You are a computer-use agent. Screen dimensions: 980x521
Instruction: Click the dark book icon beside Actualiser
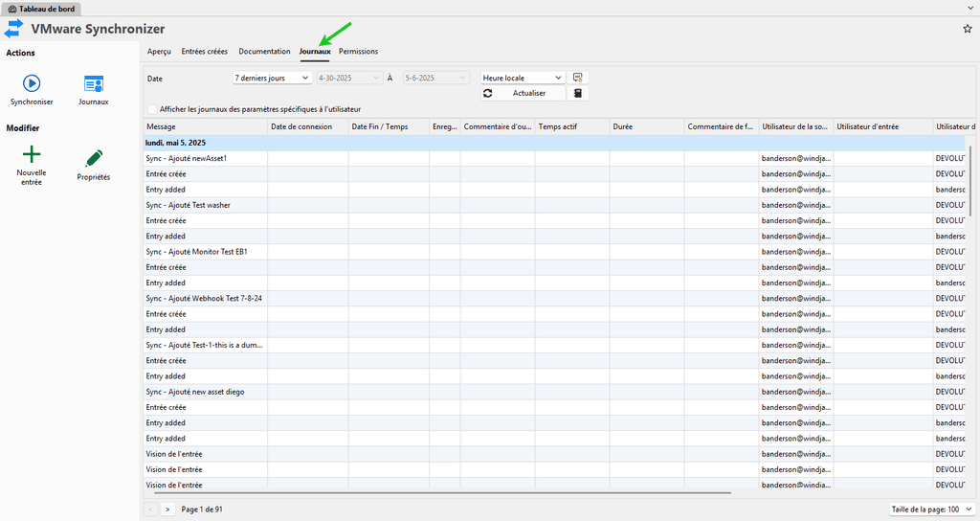[x=577, y=93]
